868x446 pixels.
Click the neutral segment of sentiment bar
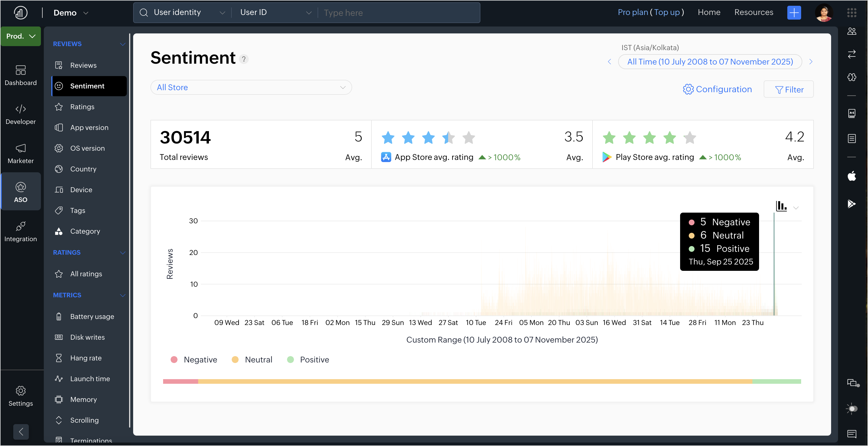(475, 381)
